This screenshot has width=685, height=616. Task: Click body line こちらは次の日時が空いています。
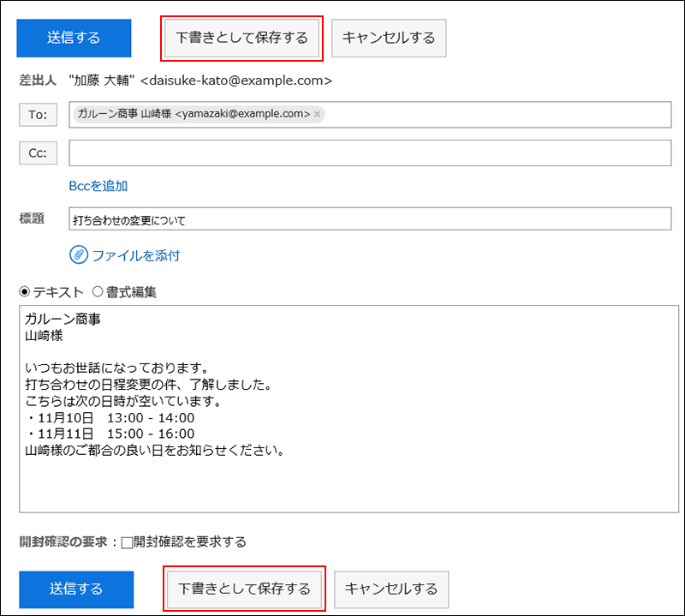[123, 401]
